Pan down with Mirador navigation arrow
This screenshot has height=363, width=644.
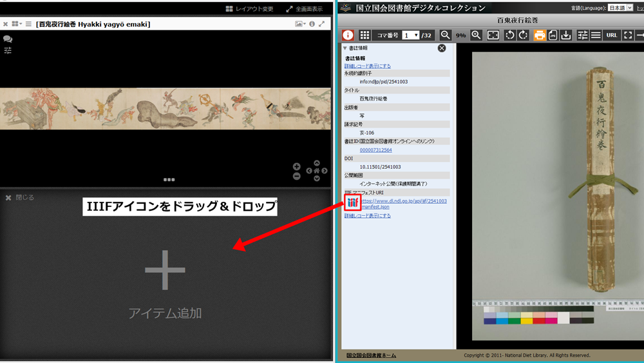tap(317, 179)
